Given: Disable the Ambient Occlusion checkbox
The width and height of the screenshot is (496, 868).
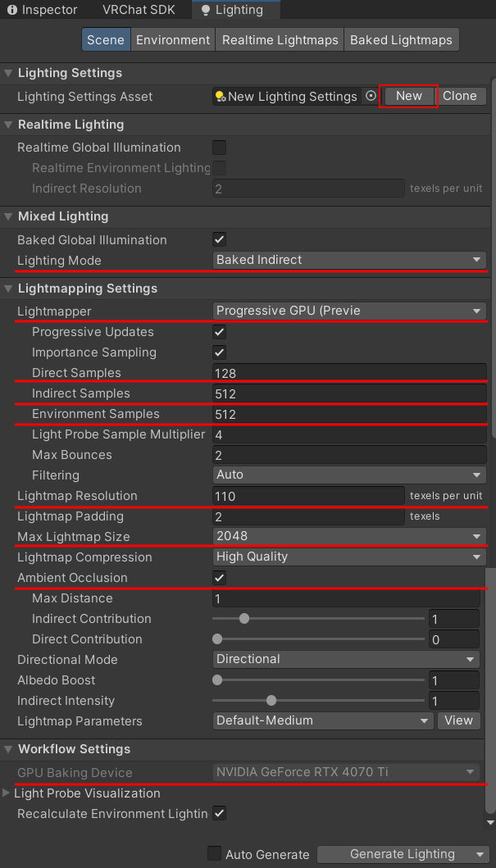Looking at the screenshot, I should pos(219,578).
